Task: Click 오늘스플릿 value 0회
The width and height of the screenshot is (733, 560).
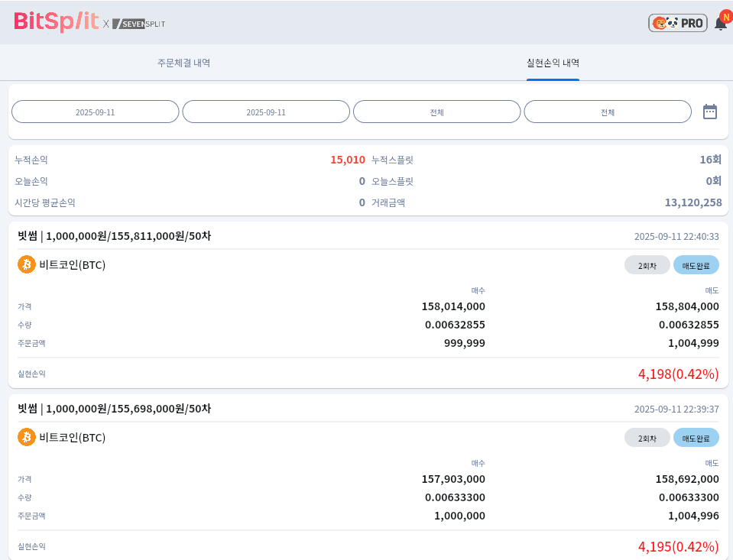Action: click(714, 181)
